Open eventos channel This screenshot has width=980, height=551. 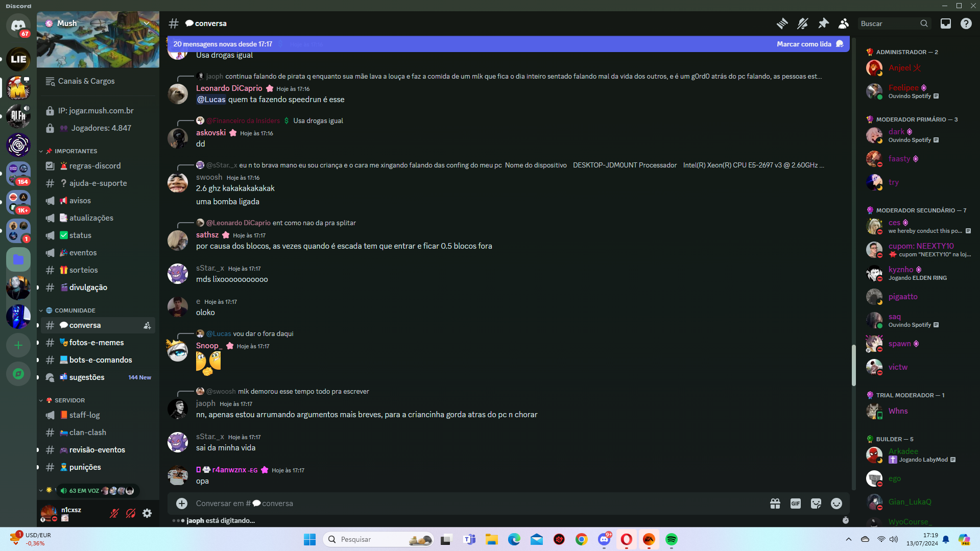(x=98, y=253)
